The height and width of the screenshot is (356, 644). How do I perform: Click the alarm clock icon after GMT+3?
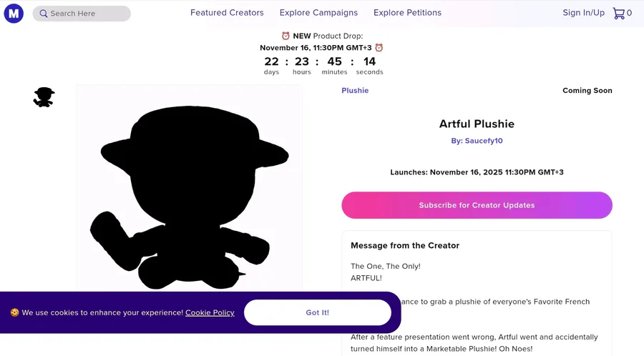click(379, 48)
